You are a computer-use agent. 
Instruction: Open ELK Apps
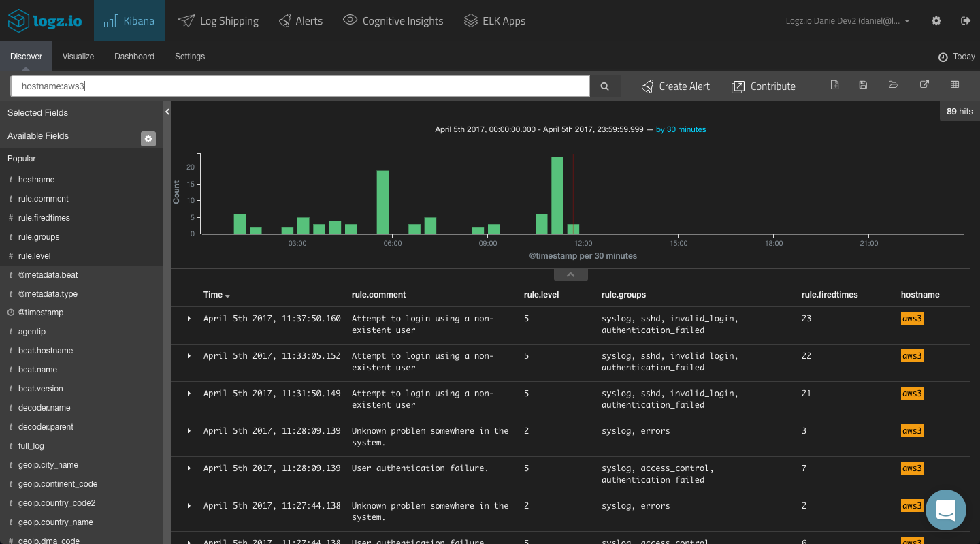[x=495, y=21]
